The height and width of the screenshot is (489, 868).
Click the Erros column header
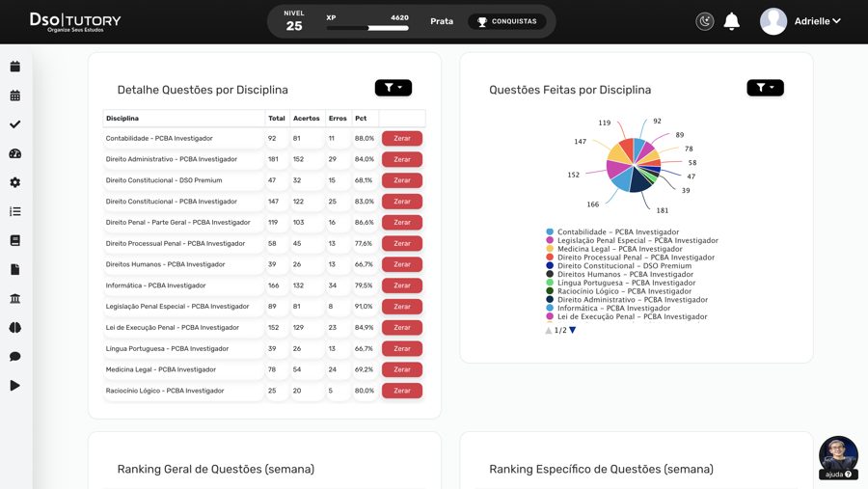338,119
